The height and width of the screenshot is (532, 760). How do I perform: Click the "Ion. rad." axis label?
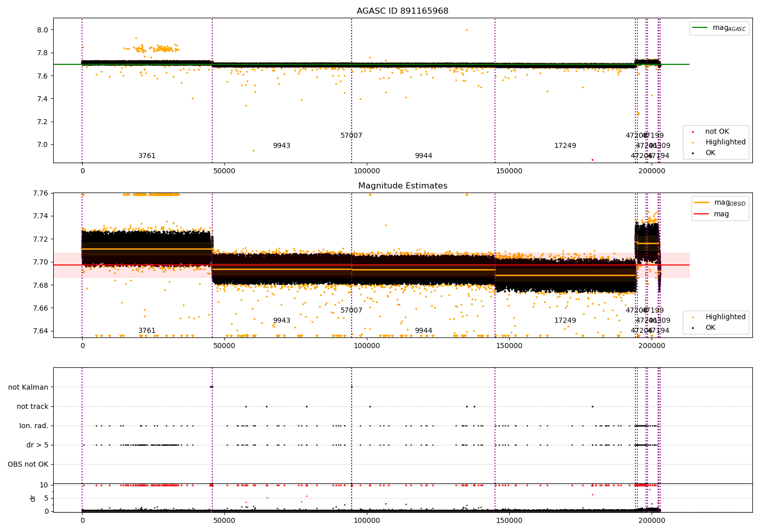tap(34, 426)
